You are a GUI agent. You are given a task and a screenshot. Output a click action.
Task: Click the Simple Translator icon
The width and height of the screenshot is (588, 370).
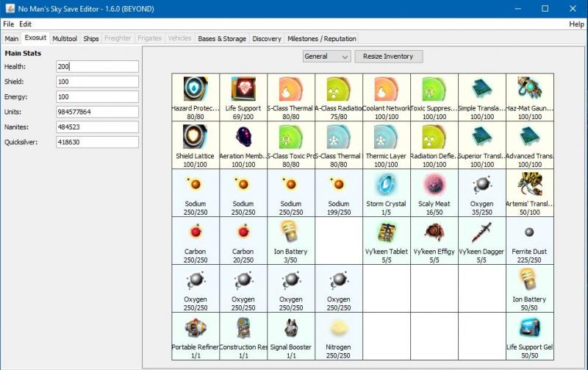pos(482,89)
